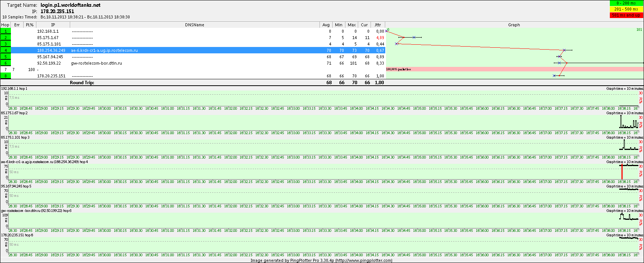Click the pink 100% packet loss bar
Viewport: 644px width, 263px height.
(514, 69)
